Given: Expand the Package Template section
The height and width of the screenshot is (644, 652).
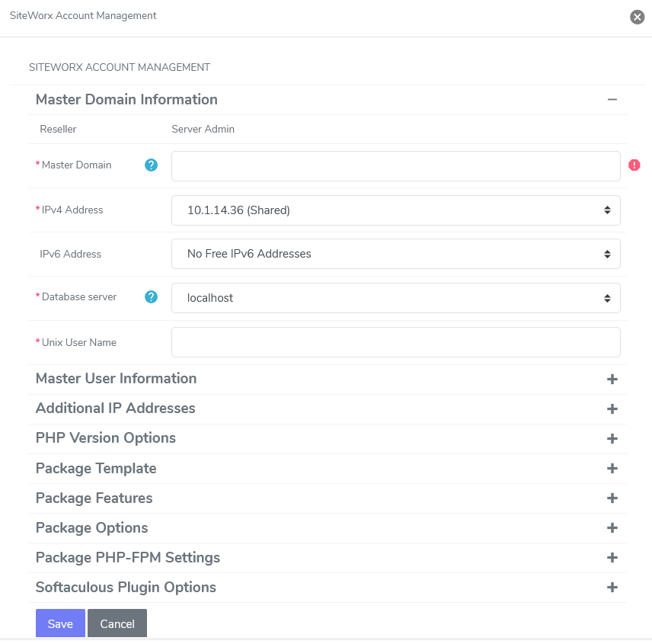Looking at the screenshot, I should pyautogui.click(x=612, y=468).
